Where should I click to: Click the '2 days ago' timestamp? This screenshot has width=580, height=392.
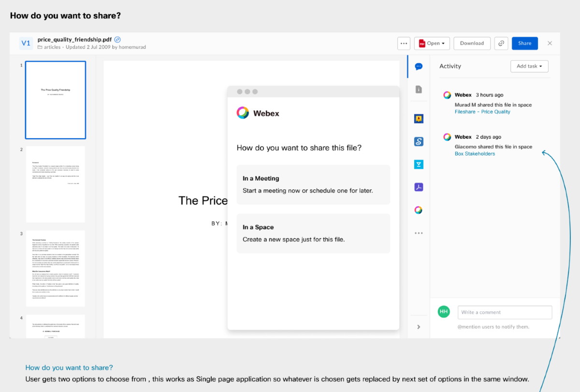[488, 137]
